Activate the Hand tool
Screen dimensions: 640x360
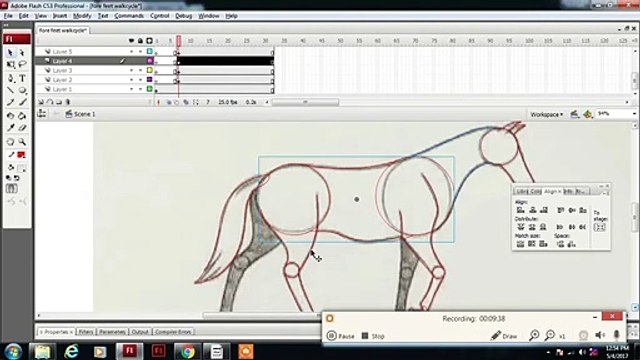coord(10,142)
